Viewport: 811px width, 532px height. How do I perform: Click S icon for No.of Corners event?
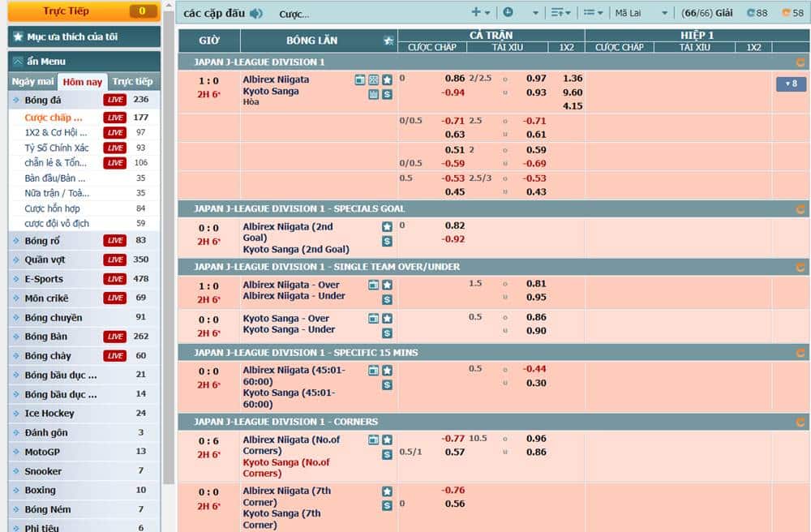(387, 454)
